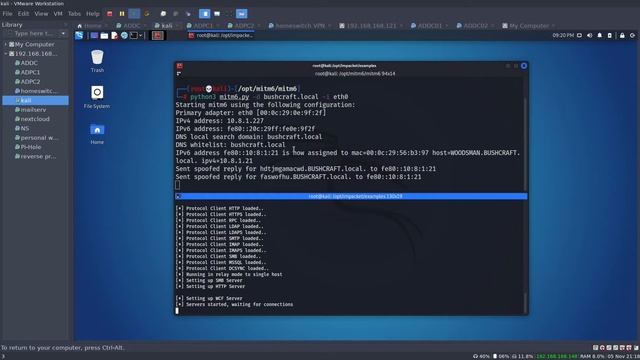Click the Kali logout icon
The image size is (640, 360).
click(632, 36)
